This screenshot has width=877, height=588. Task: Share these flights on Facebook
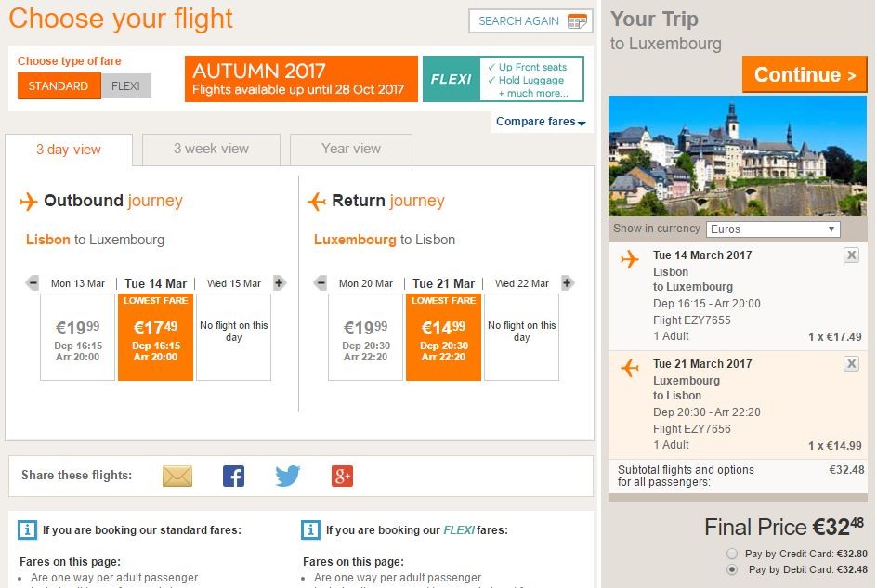[x=233, y=477]
